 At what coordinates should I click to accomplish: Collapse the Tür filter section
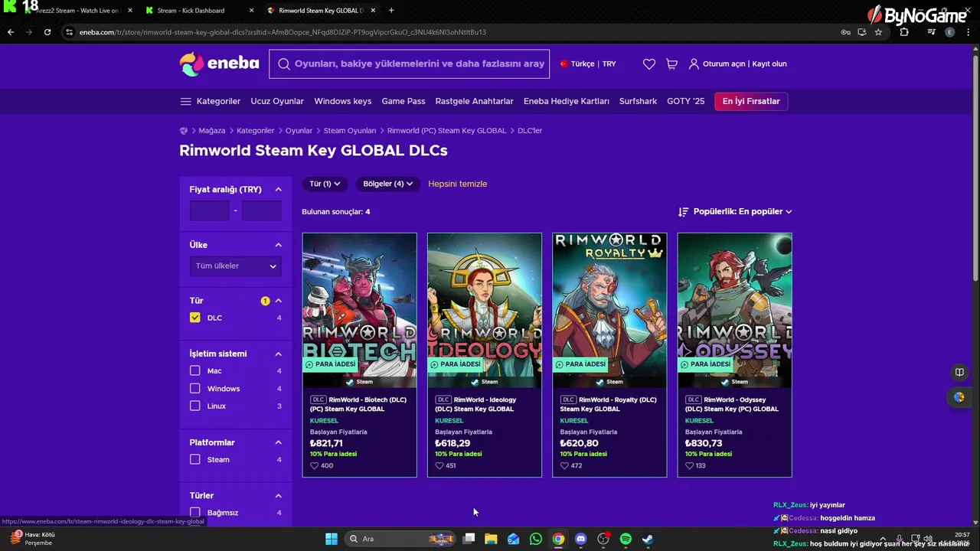pyautogui.click(x=278, y=301)
